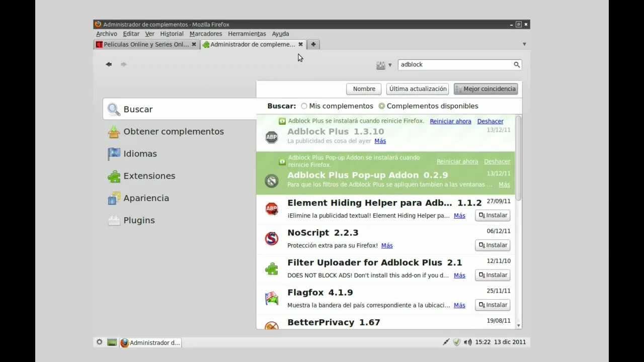Toggle sort by Mejor coincidencia

[486, 89]
